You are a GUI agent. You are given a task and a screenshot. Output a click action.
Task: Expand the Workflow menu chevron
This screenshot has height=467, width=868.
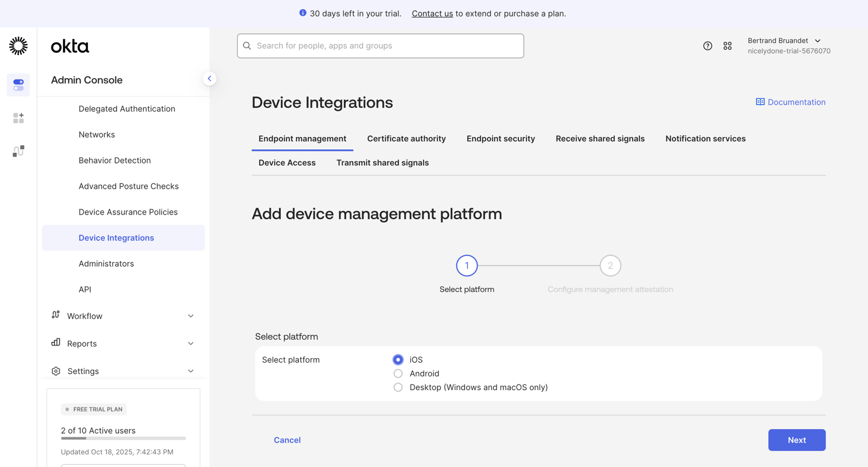[191, 316]
